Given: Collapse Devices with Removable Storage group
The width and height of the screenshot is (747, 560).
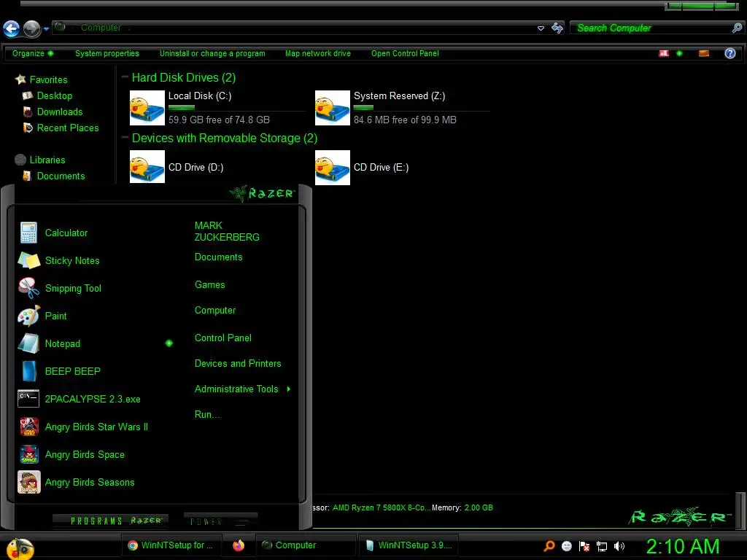Looking at the screenshot, I should [125, 138].
